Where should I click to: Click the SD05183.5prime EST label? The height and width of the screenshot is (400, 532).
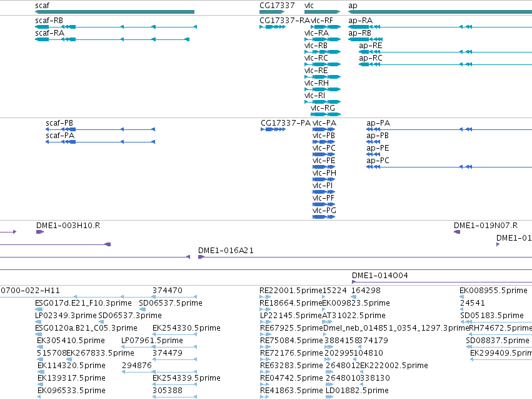click(491, 316)
